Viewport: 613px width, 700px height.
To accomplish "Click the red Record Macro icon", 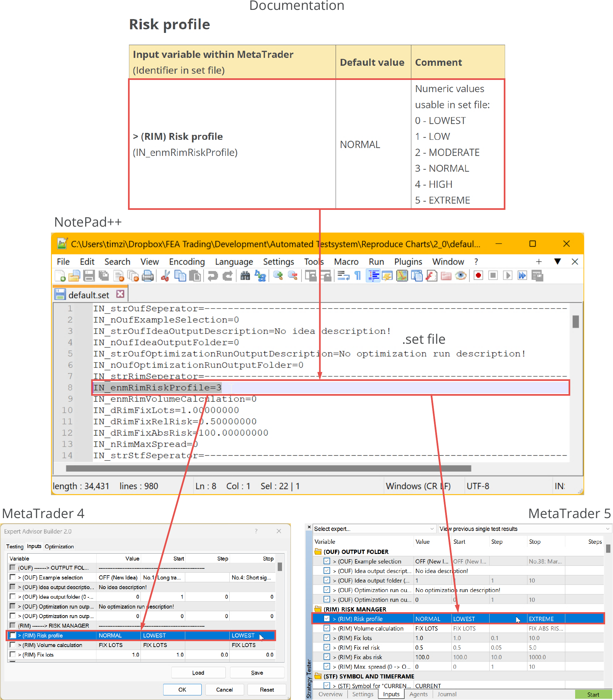I will tap(478, 276).
